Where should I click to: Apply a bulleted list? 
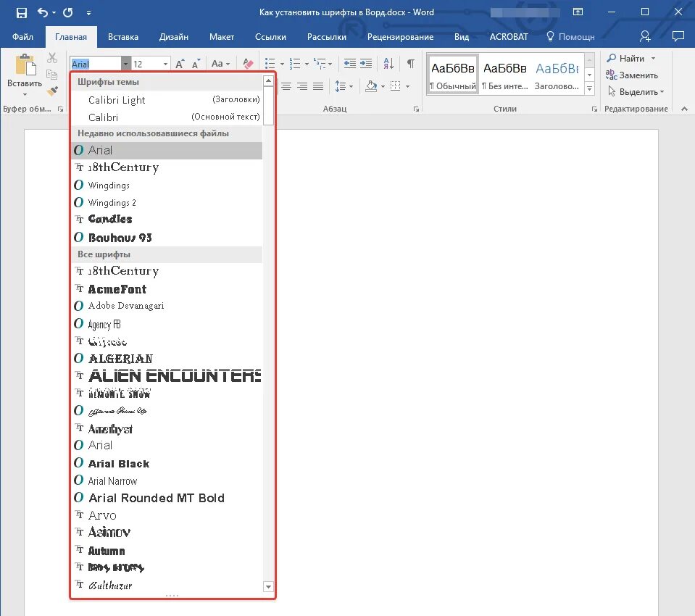(x=270, y=64)
